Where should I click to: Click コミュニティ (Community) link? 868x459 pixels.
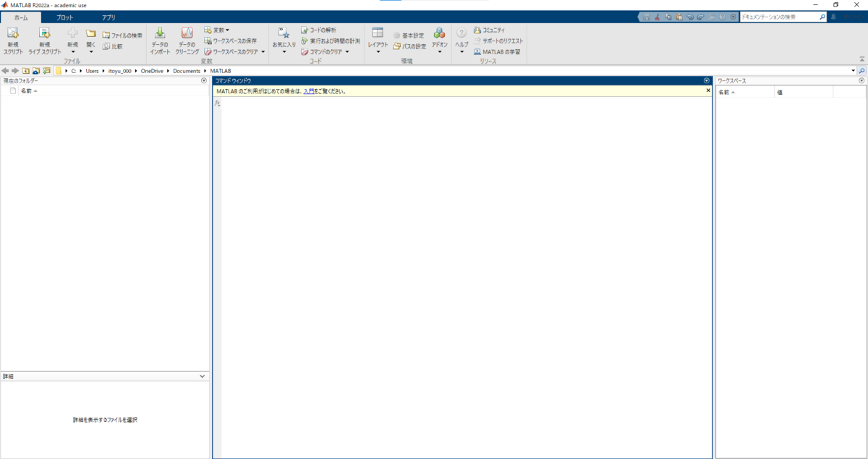coord(489,30)
